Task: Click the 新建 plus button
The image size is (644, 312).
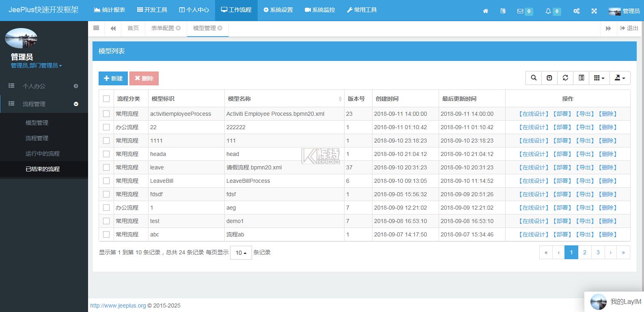Action: (x=113, y=78)
